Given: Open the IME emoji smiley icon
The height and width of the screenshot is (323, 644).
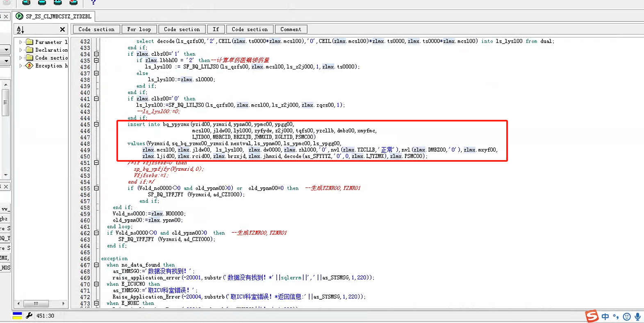Looking at the screenshot, I should coord(627,316).
